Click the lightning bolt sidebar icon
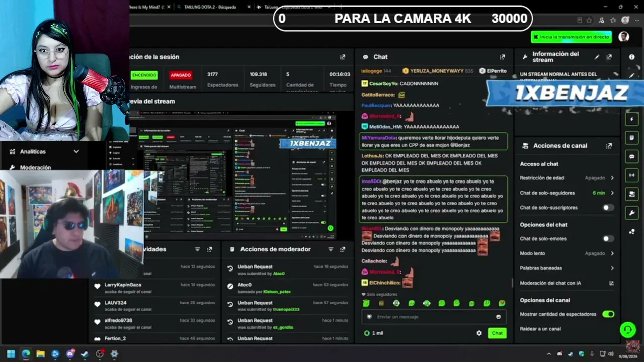 point(632,119)
